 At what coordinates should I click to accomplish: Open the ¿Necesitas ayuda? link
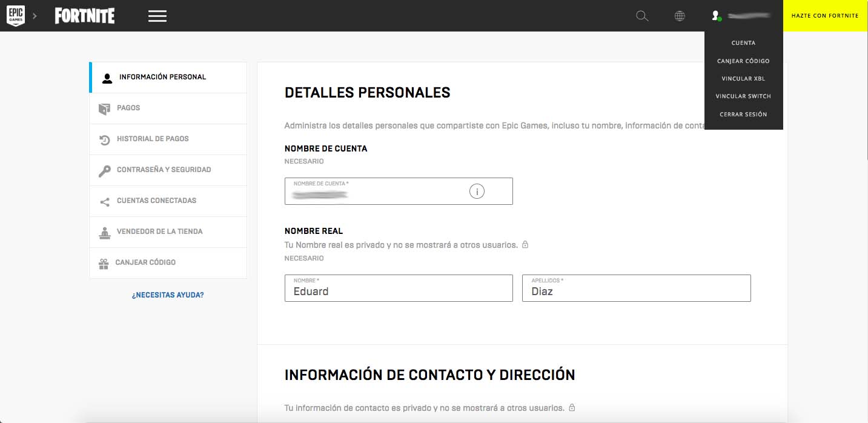(x=168, y=295)
